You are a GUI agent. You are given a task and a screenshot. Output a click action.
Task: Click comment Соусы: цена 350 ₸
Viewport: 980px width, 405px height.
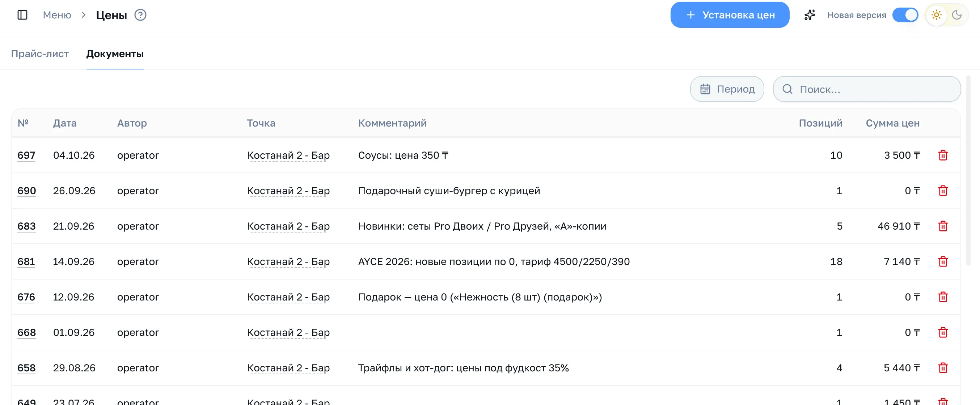(403, 155)
